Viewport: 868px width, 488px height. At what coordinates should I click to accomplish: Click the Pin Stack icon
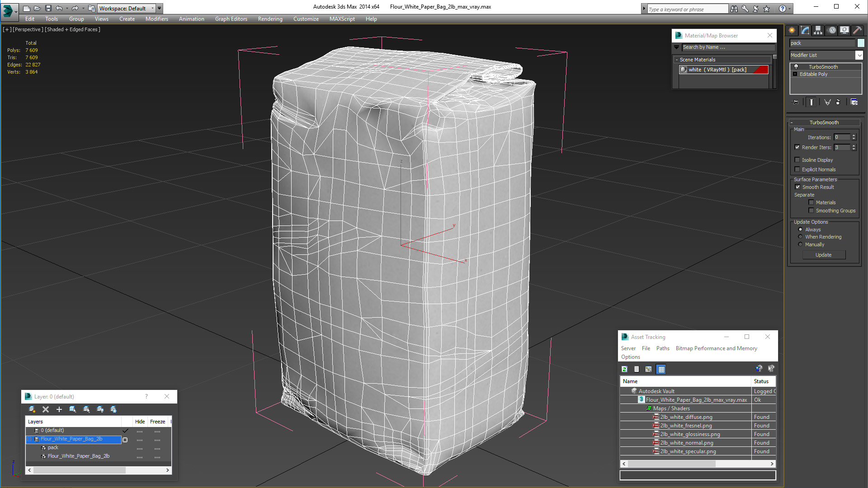tap(796, 102)
